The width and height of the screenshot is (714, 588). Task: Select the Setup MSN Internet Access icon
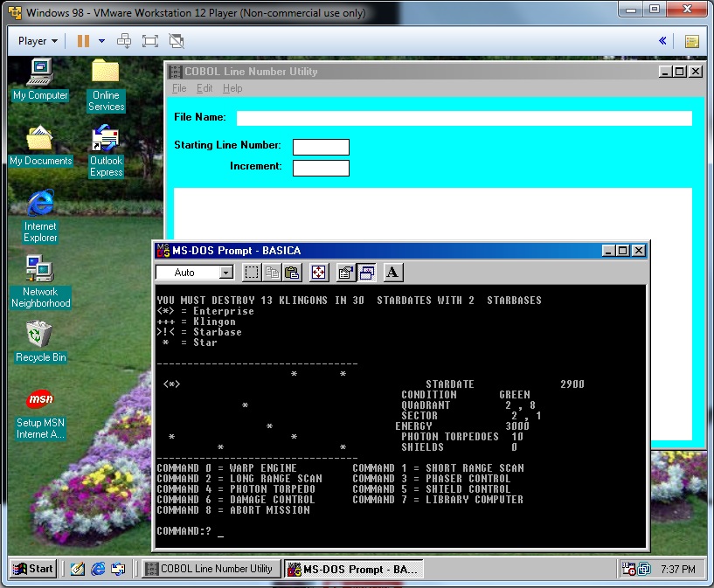40,415
